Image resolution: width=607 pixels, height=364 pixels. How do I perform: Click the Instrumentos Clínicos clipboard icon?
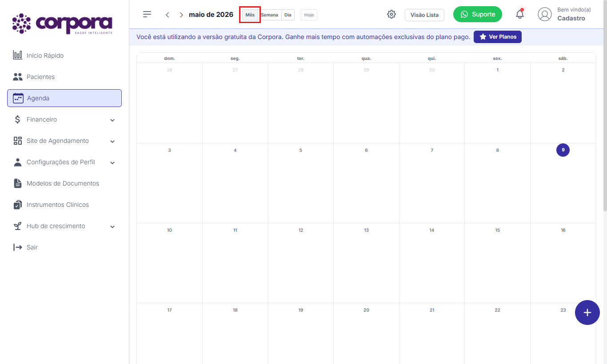pyautogui.click(x=18, y=205)
